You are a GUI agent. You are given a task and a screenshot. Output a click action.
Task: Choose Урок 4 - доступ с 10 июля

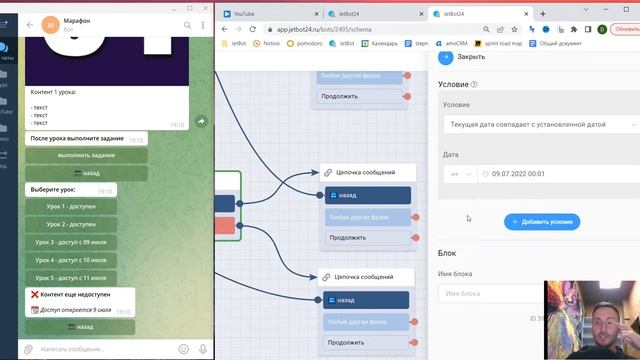tap(71, 260)
